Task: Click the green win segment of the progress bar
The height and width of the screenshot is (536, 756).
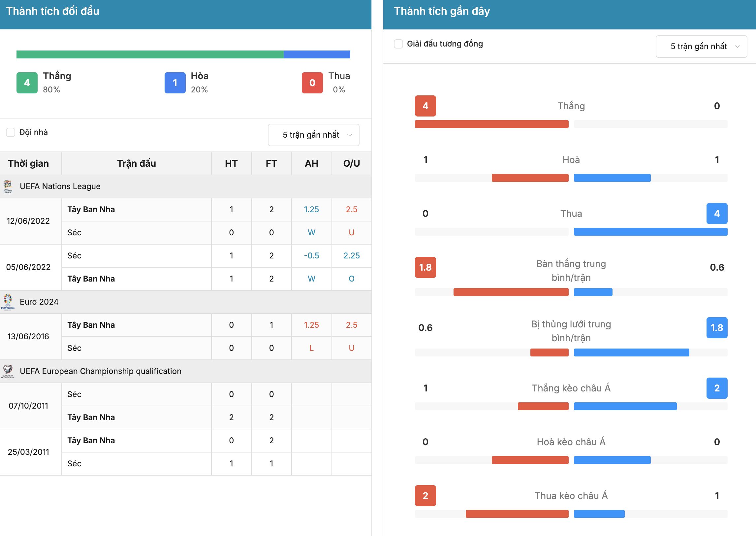Action: point(150,54)
